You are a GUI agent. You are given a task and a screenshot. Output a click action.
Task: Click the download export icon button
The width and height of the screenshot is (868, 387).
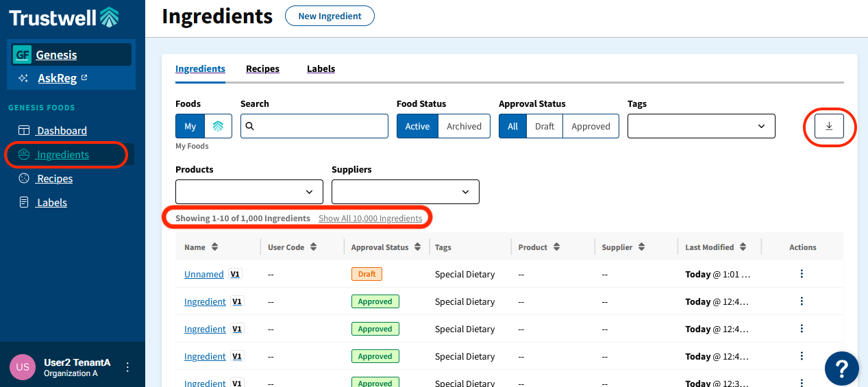829,126
